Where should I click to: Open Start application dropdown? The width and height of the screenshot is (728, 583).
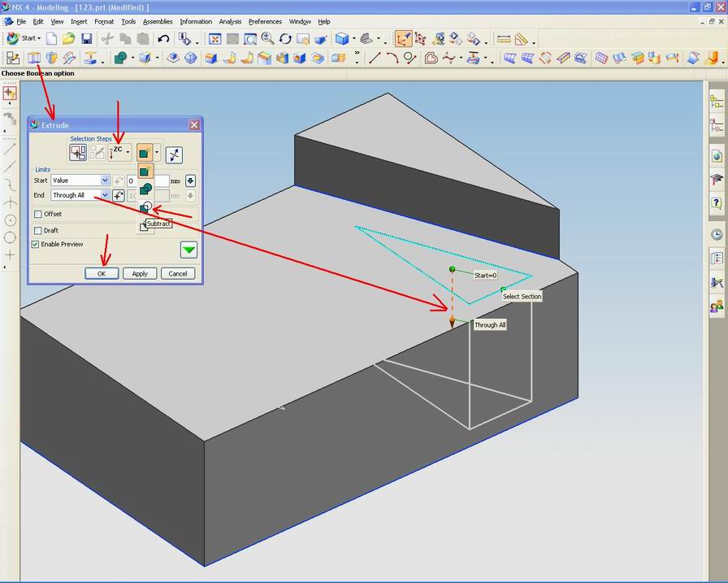click(x=24, y=38)
